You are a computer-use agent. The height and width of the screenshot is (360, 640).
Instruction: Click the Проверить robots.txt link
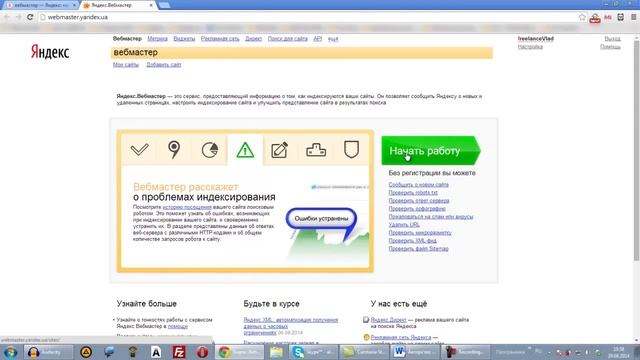point(413,193)
